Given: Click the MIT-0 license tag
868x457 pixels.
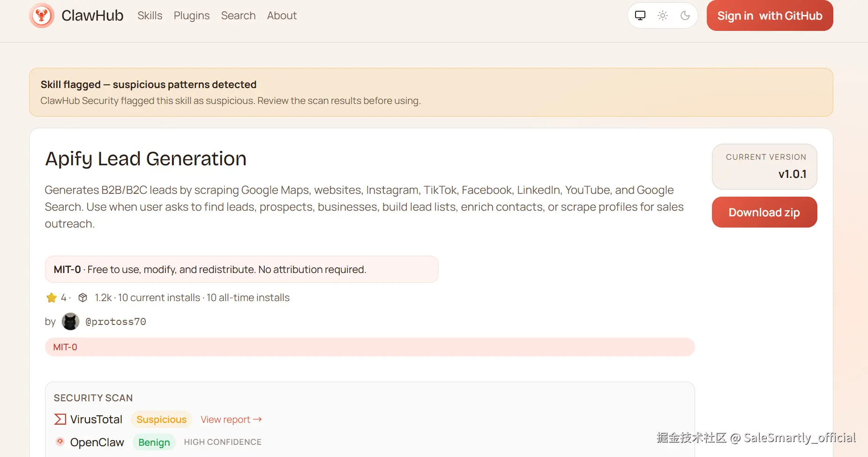Looking at the screenshot, I should tap(65, 347).
